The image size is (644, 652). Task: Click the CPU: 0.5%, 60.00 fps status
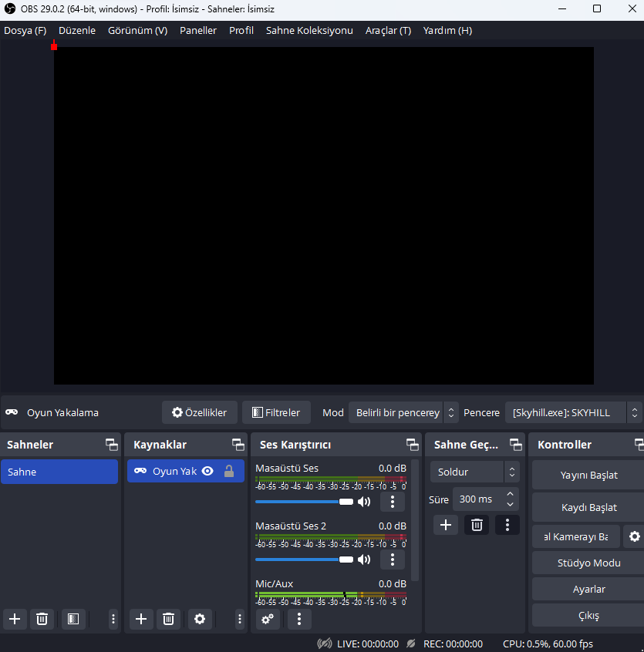548,644
